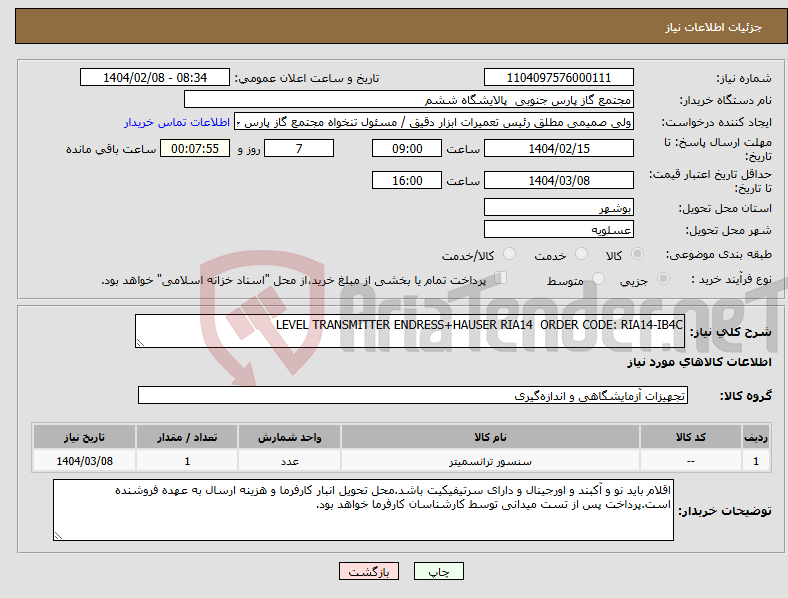
Task: Click the delivery city field عسلویه
Action: (x=558, y=229)
